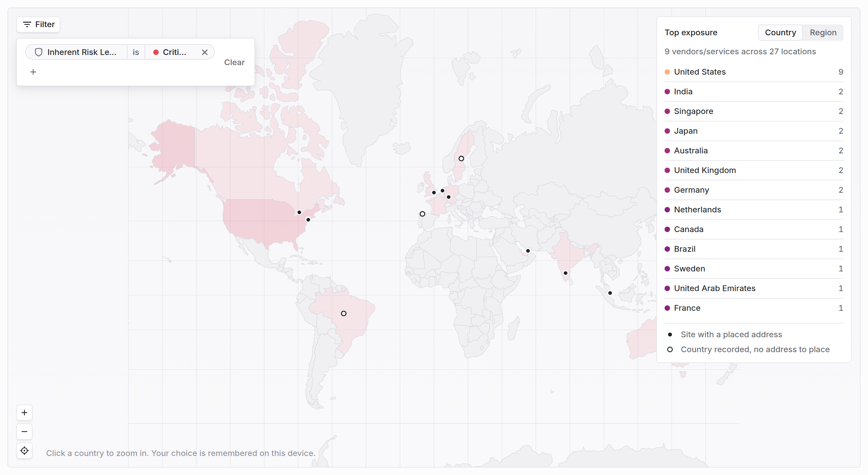Select the Australia exposure row
The width and height of the screenshot is (868, 475).
[754, 151]
